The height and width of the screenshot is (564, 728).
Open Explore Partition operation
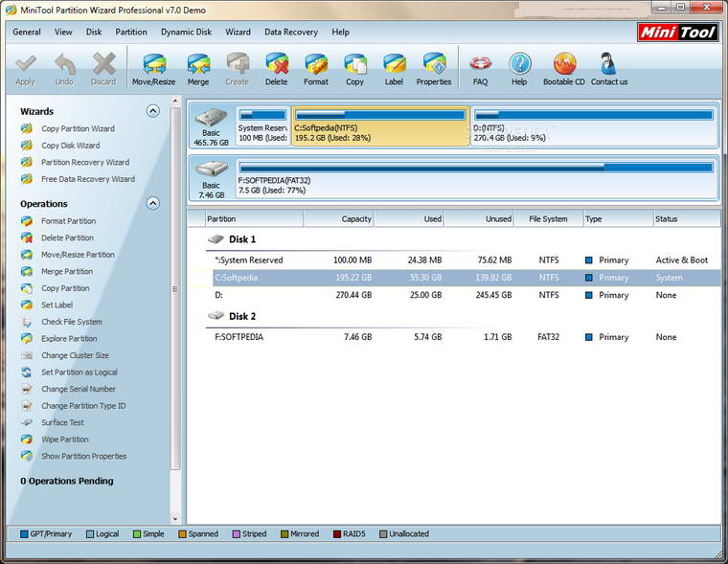(x=69, y=338)
